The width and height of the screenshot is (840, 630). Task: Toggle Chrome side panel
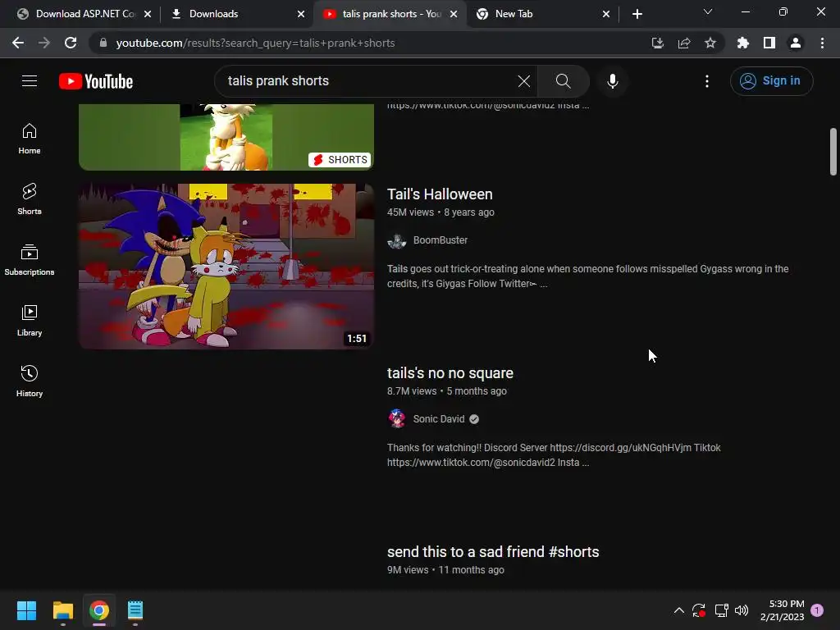click(x=769, y=43)
